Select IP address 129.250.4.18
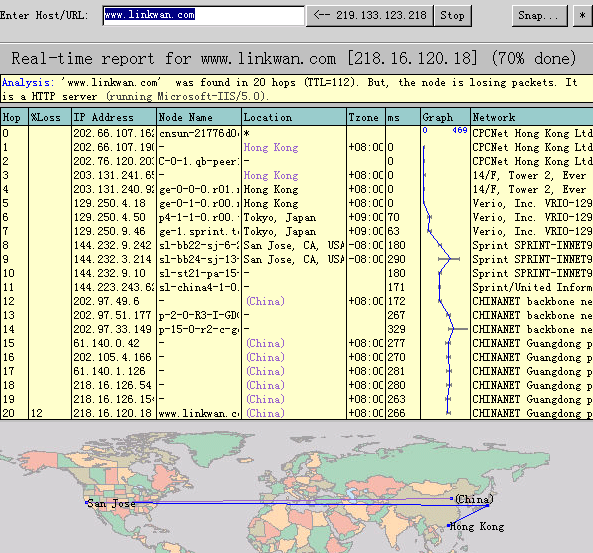This screenshot has width=593, height=553. click(109, 203)
